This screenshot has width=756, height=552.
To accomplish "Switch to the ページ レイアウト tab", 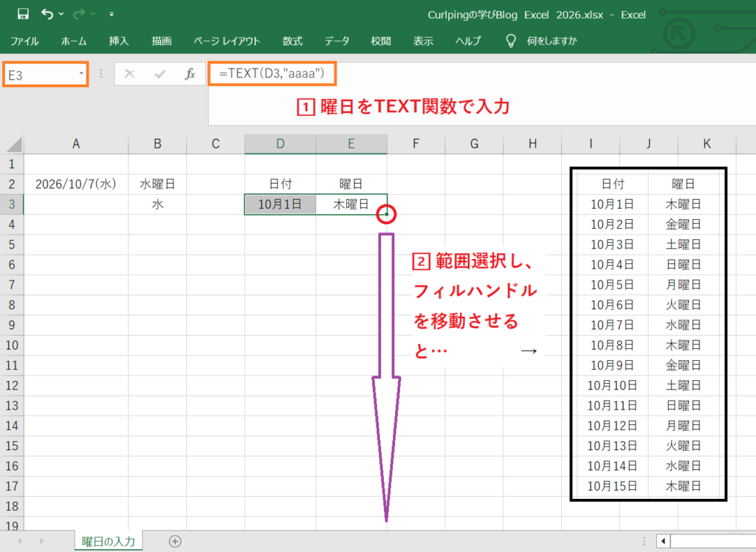I will point(227,41).
